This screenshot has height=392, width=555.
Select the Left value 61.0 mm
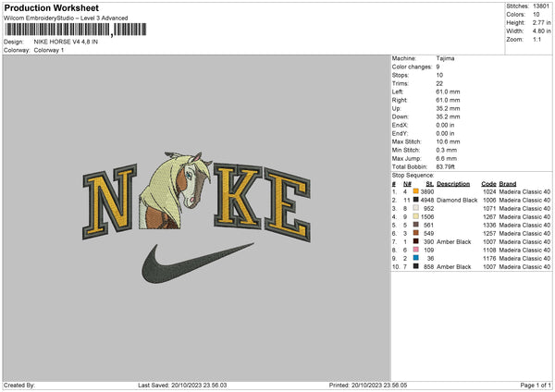(x=448, y=92)
